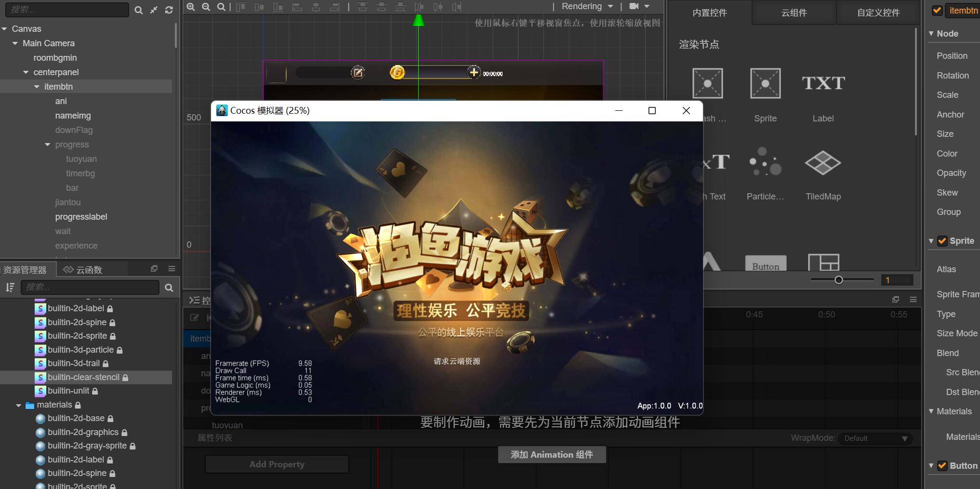This screenshot has width=980, height=489.
Task: Switch to the 内置控件 tab
Action: [710, 13]
